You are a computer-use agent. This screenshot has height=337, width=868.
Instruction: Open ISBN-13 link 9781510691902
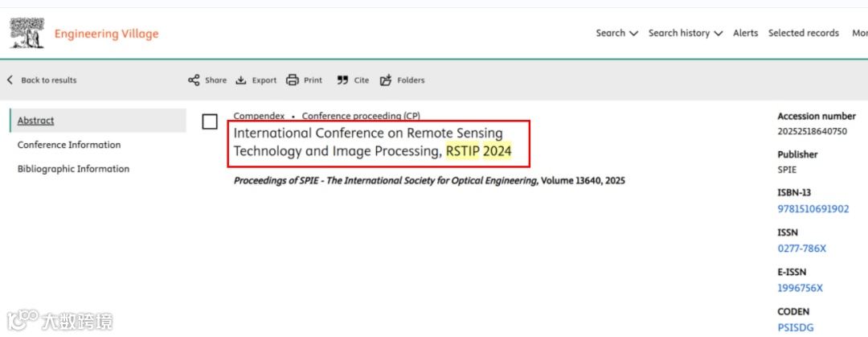pos(813,209)
